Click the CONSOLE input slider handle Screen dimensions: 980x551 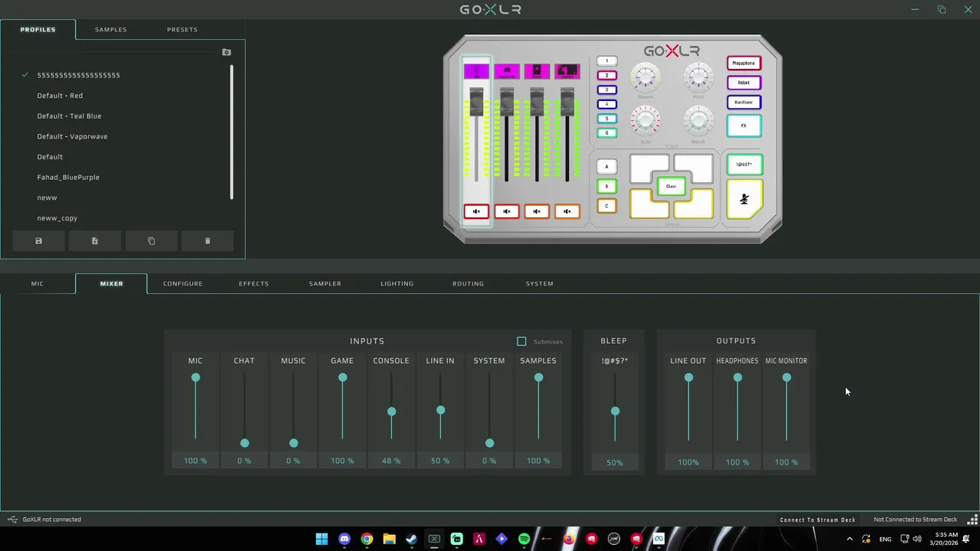click(x=391, y=412)
